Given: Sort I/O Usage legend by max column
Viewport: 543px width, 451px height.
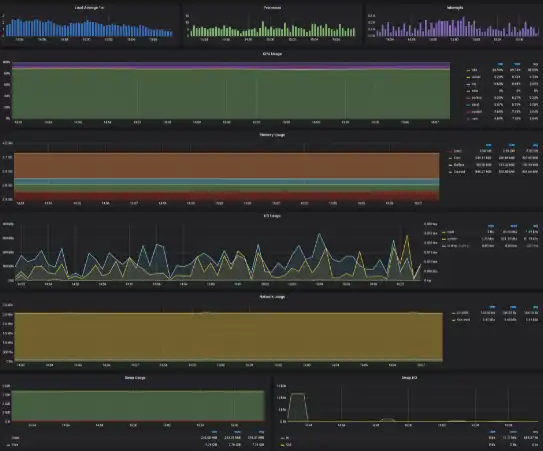Looking at the screenshot, I should (x=514, y=226).
